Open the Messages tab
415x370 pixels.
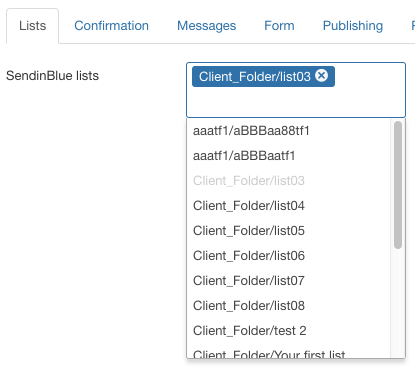(206, 26)
